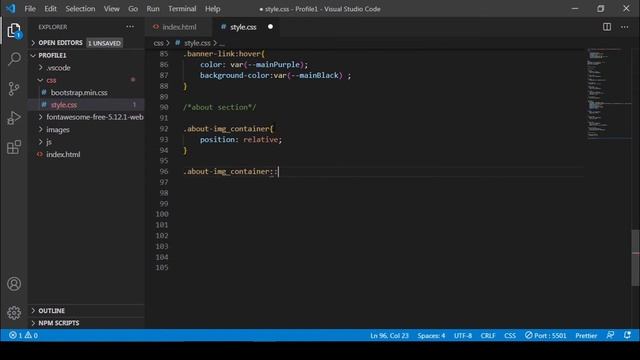Click Ln 96, Col 23 in status bar
The image size is (640, 360).
click(x=389, y=336)
